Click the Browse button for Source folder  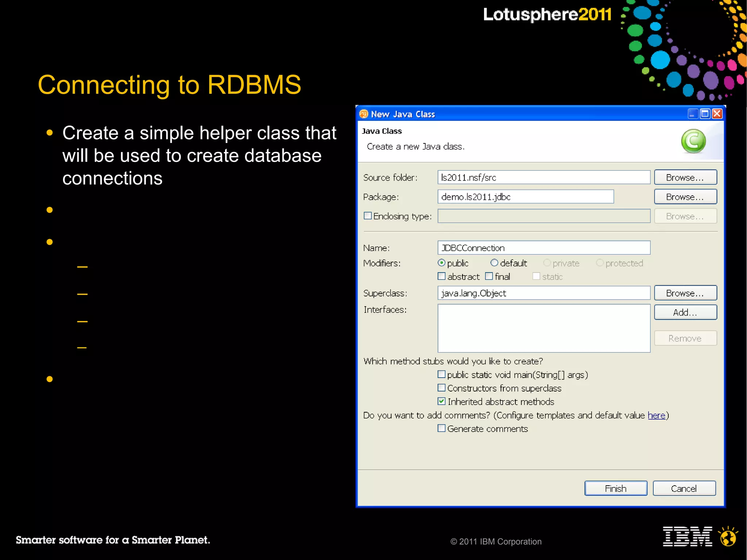click(x=685, y=177)
